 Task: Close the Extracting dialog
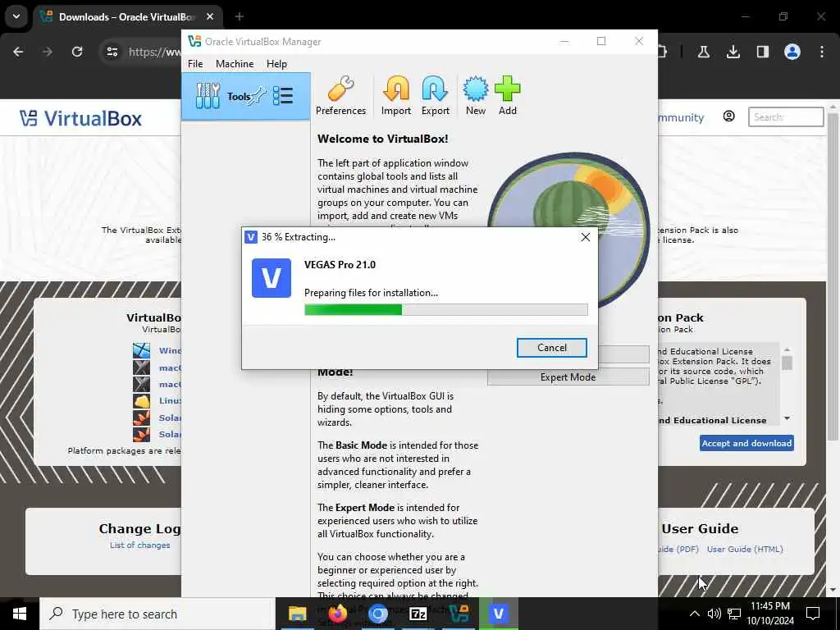[586, 237]
